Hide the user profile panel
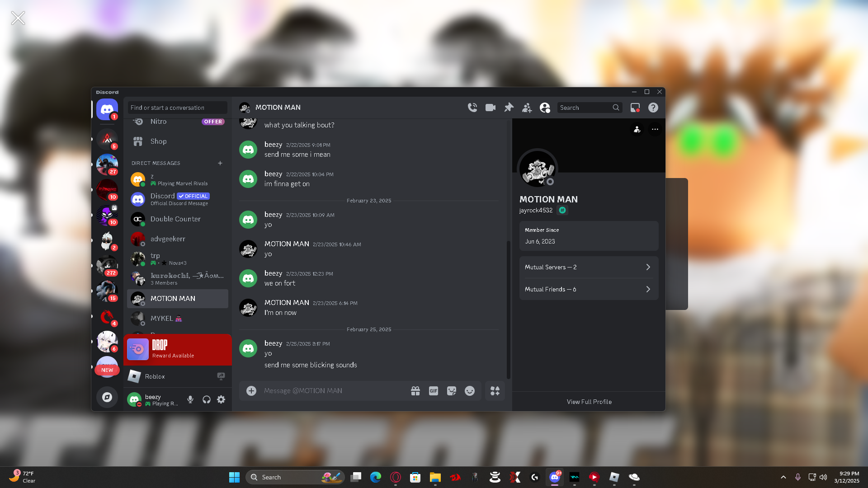The image size is (868, 488). tap(545, 108)
